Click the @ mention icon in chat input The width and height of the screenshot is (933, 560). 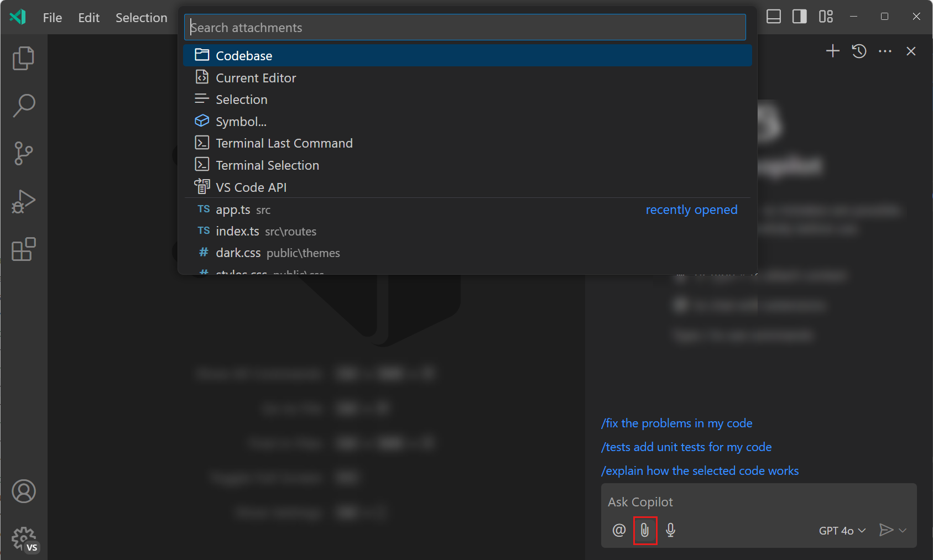coord(619,530)
